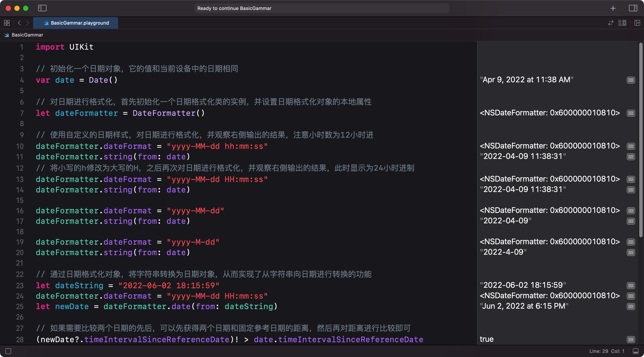Show result for line 7 NSDateFormatter
Image resolution: width=644 pixels, height=357 pixels.
pos(631,113)
